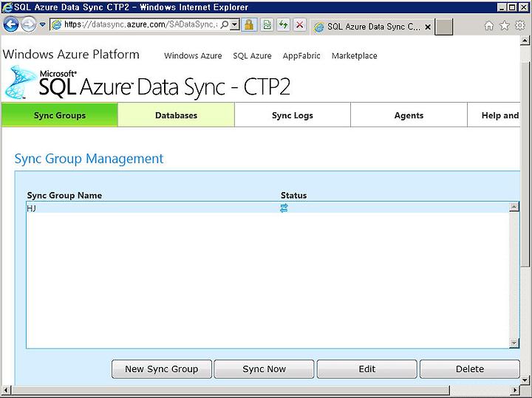
Task: Click the page vertical scrollbar thumb
Action: (525, 165)
